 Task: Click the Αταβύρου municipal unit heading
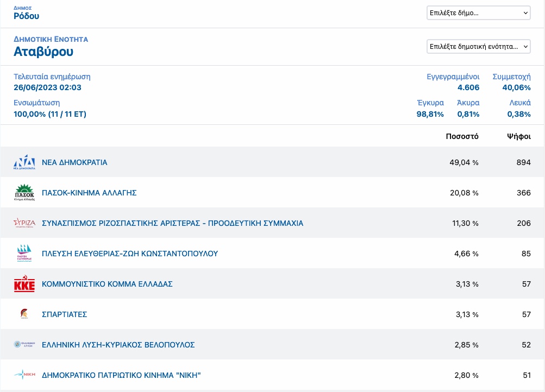click(x=43, y=52)
